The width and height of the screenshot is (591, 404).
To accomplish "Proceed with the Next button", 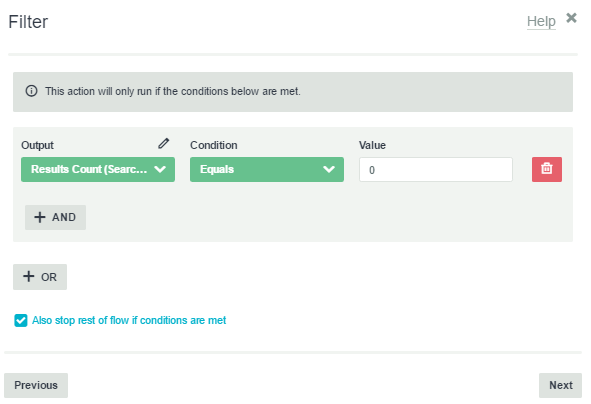I will 560,385.
